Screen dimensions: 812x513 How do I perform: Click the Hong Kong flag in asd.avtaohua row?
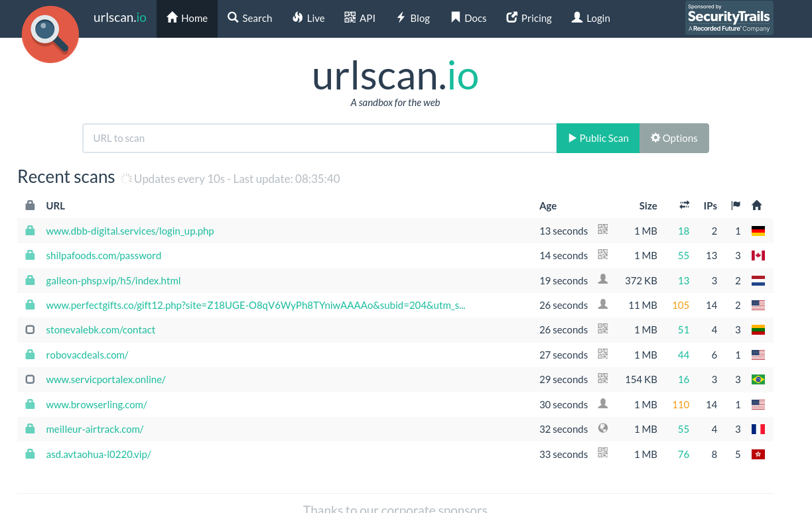tap(758, 455)
